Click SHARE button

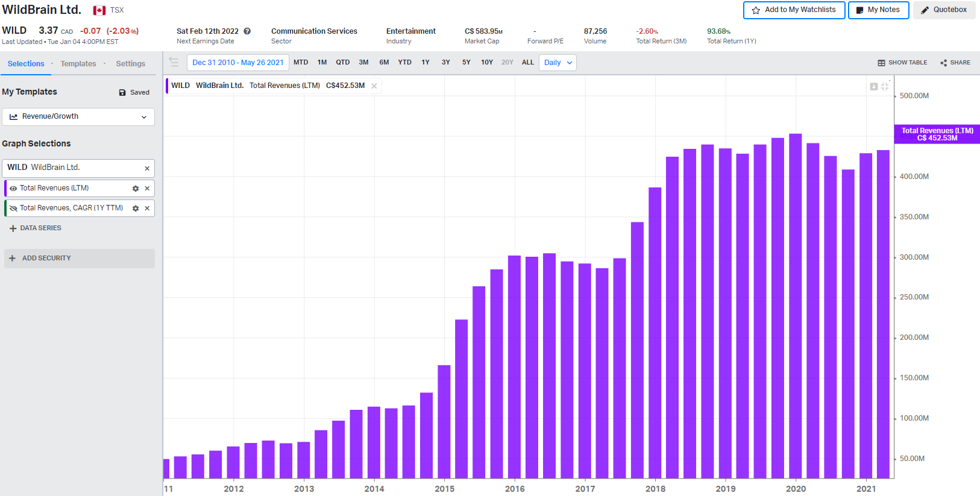(x=955, y=63)
